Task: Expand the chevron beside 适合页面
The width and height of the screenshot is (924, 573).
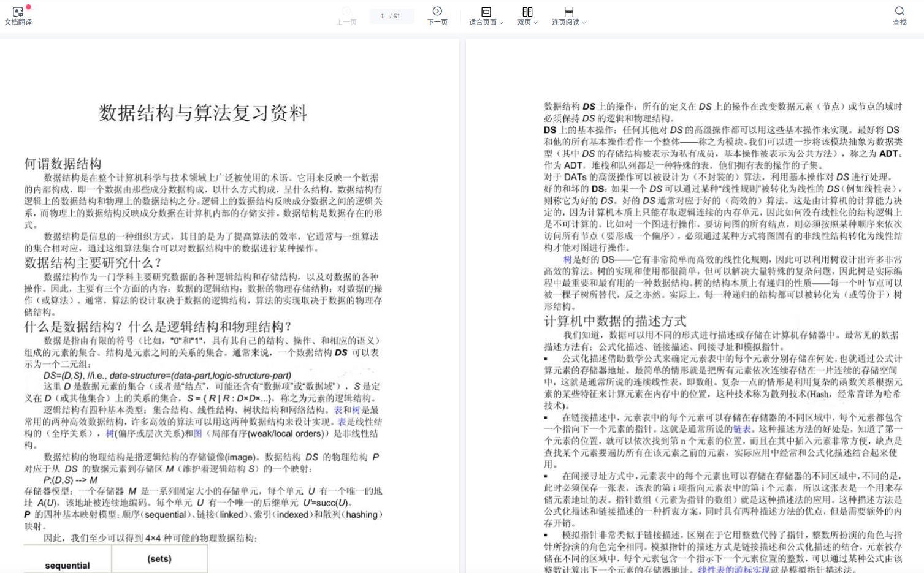Action: point(502,23)
